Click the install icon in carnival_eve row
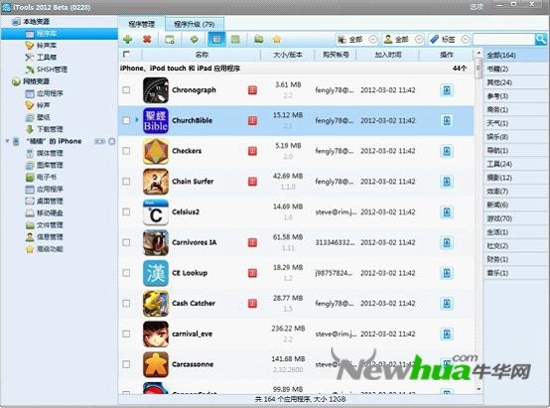The image size is (550, 408). pos(447,334)
